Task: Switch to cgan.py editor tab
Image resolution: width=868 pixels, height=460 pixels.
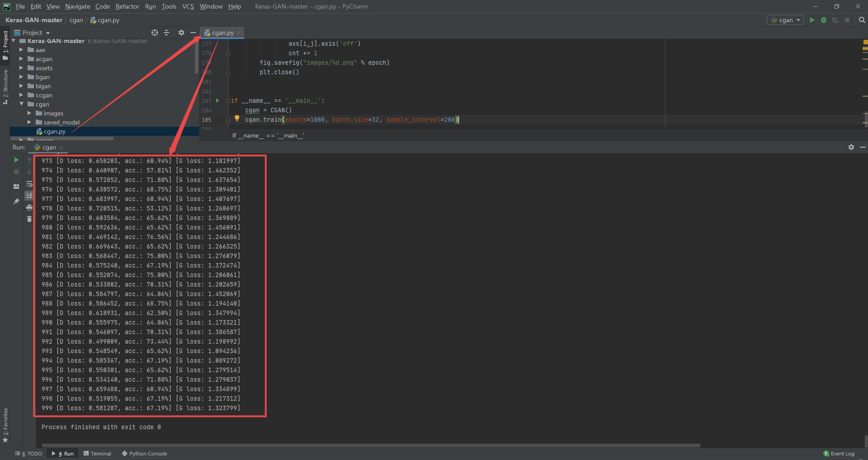Action: [x=223, y=33]
